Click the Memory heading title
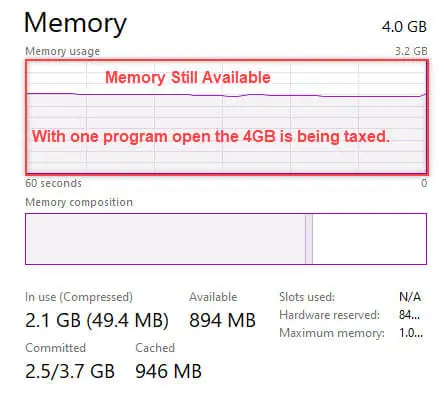This screenshot has width=444, height=394. 75,23
